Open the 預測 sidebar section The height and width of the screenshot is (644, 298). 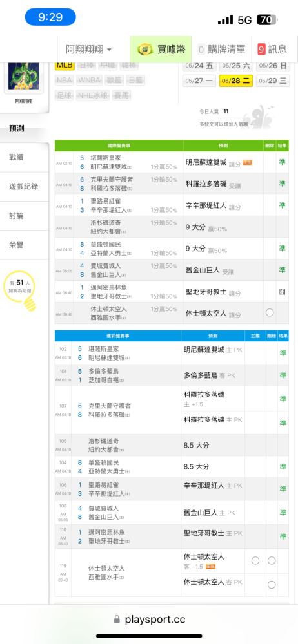tap(25, 129)
